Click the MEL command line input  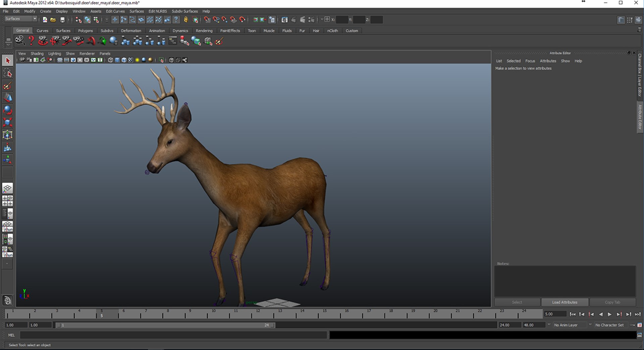(x=173, y=335)
